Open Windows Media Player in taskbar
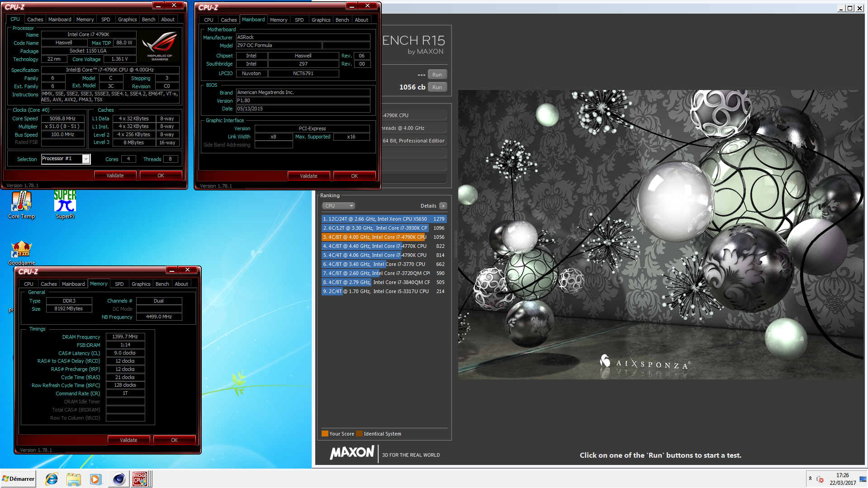 click(95, 479)
